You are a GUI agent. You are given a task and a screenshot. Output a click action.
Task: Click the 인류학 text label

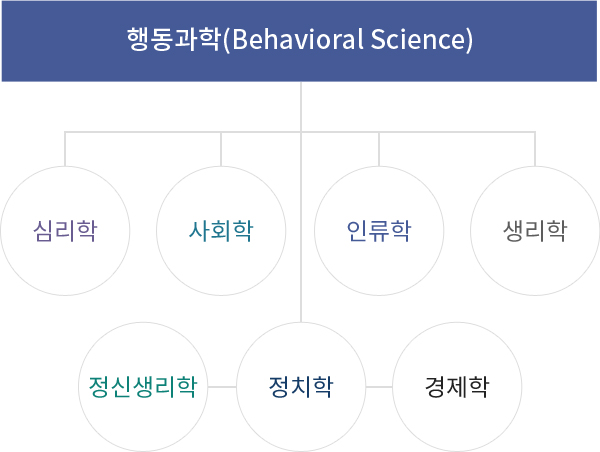point(379,231)
